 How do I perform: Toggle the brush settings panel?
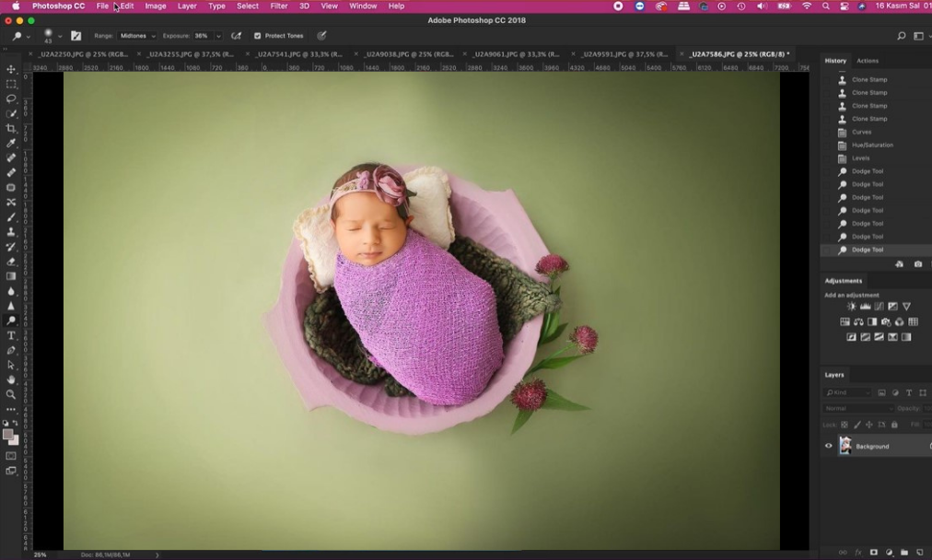(76, 36)
